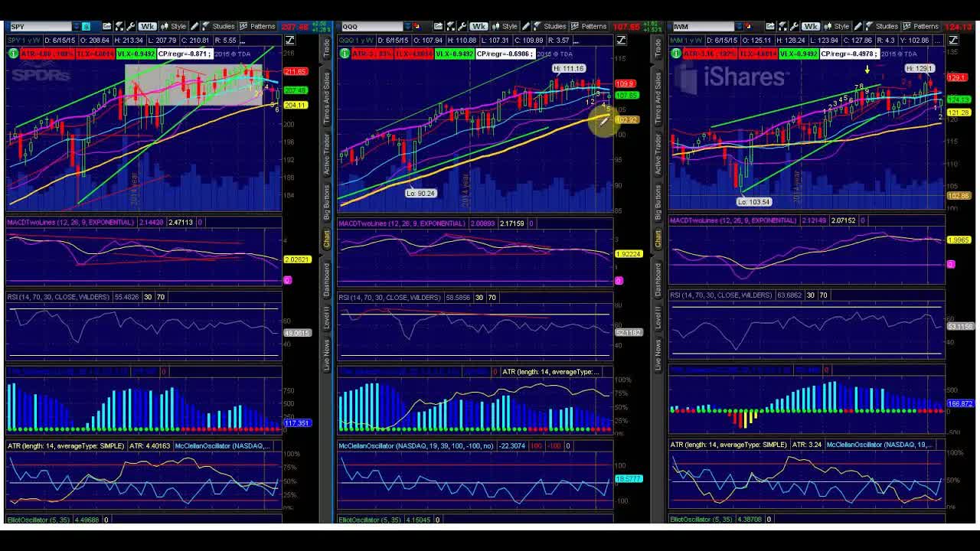
Task: Click the Lo: 103.54 price bubble on IWM chart
Action: [x=754, y=202]
